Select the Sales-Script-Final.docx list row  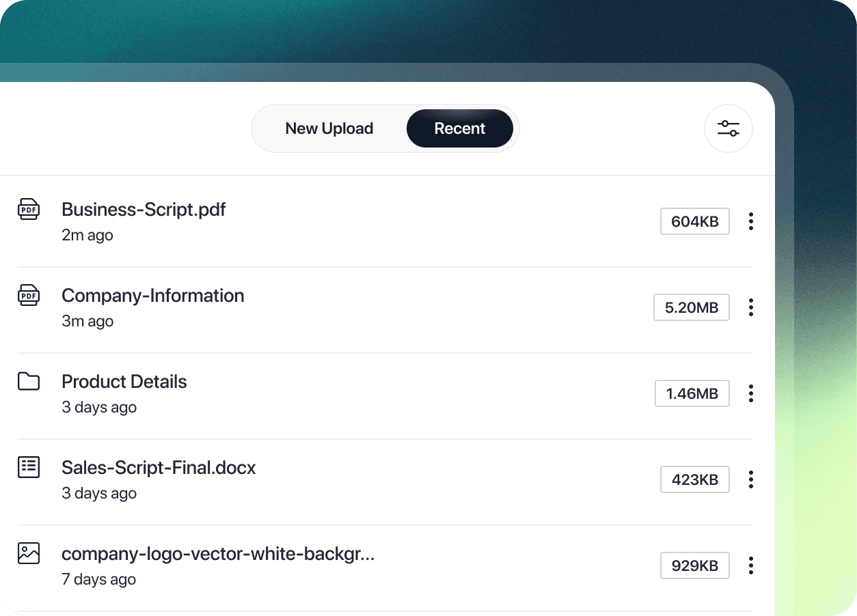tap(159, 468)
